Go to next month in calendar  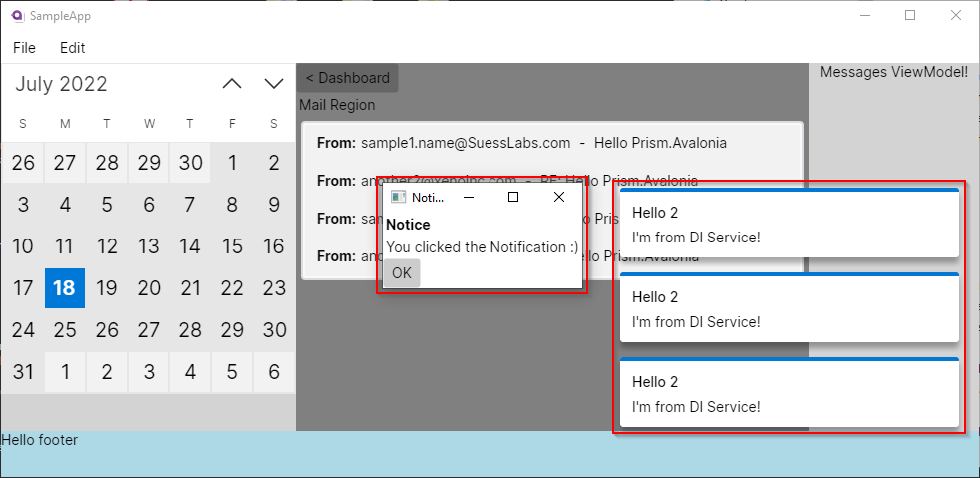[x=274, y=83]
